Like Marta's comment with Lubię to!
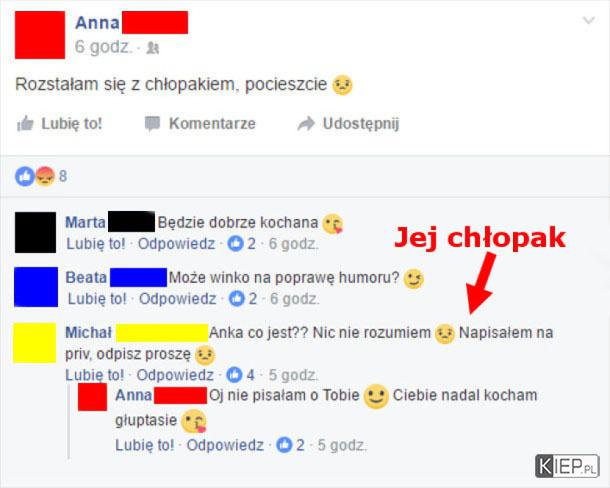The width and height of the screenshot is (610, 488). pos(96,244)
